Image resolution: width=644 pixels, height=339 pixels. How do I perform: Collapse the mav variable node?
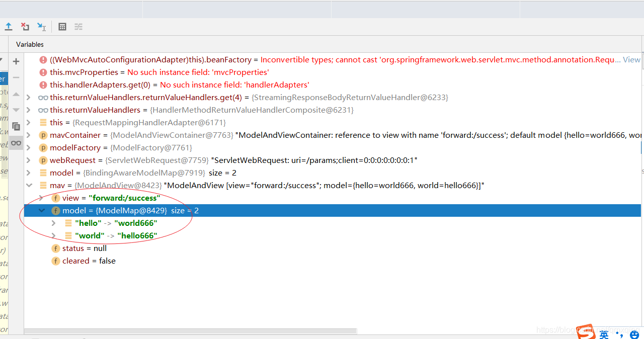[x=29, y=186]
